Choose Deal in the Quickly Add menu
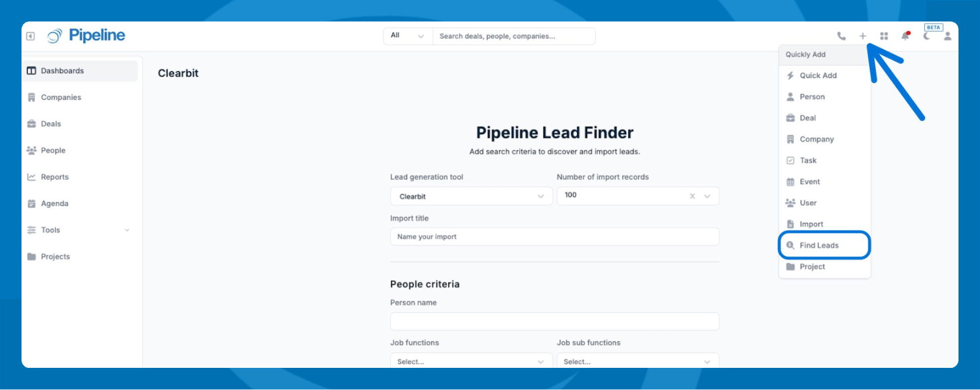980x390 pixels. tap(808, 118)
